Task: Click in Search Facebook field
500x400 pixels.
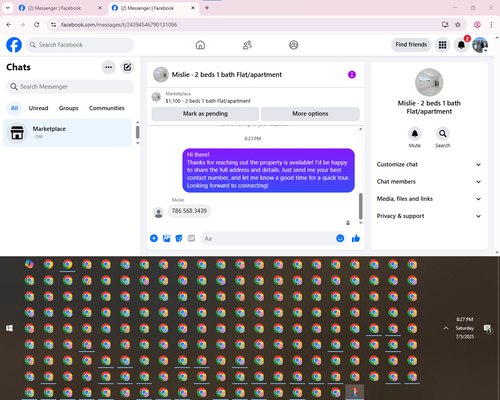Action: tap(80, 45)
